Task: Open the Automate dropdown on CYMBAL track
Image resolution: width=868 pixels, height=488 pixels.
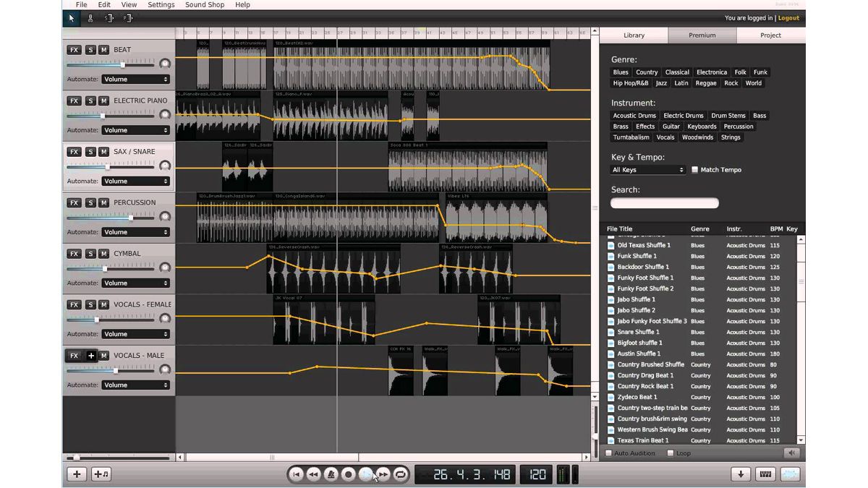Action: click(x=135, y=283)
